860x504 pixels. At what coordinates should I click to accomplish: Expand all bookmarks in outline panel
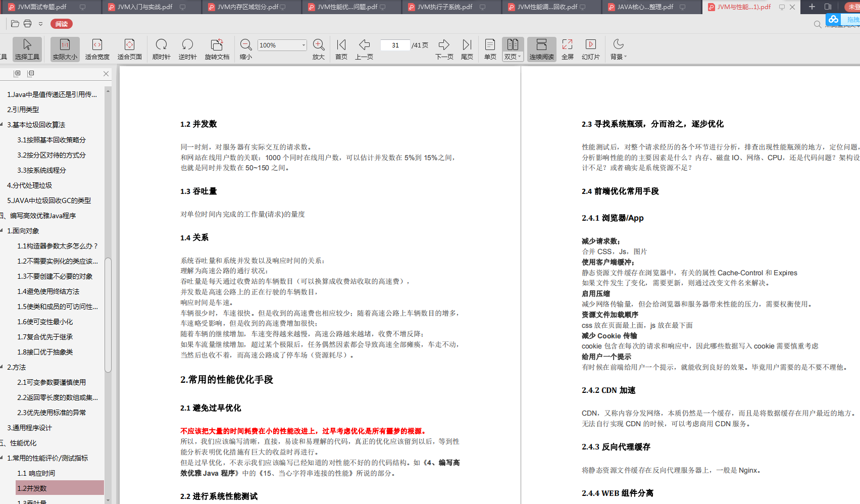pos(17,73)
